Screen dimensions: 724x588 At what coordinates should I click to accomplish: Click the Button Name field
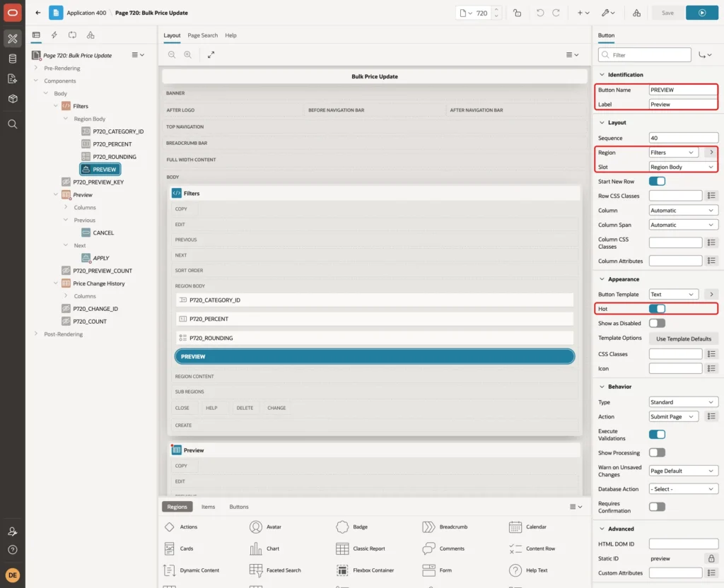click(684, 90)
